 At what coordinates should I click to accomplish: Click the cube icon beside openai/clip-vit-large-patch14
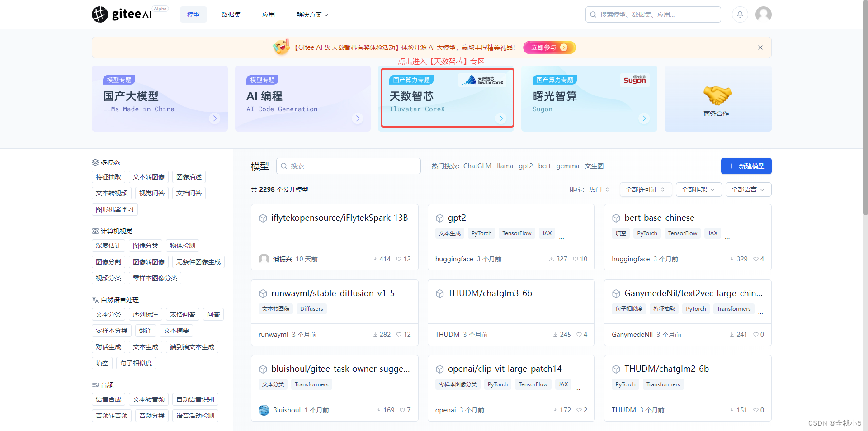(x=439, y=369)
